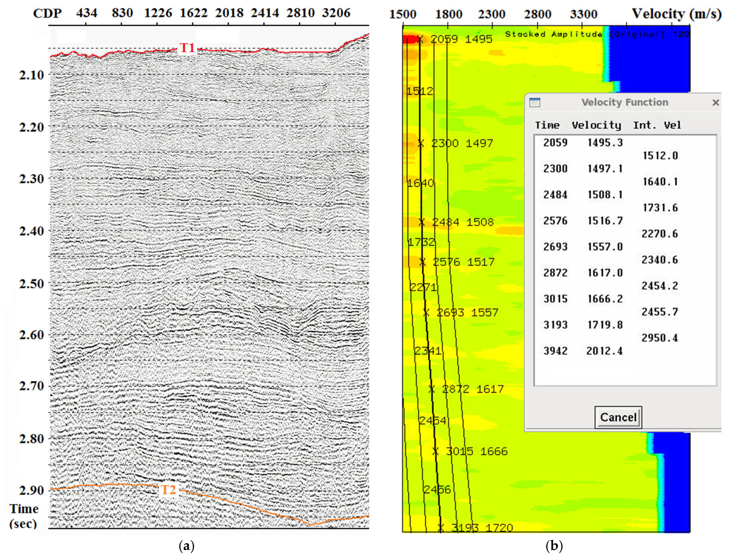Click velocity axis tick 2300
The image size is (733, 560).
491,14
